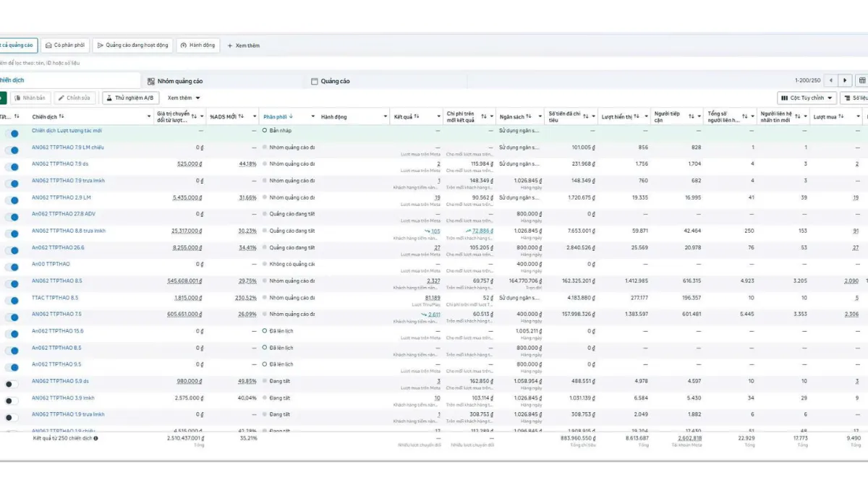Go to next page with right arrow

(x=846, y=80)
